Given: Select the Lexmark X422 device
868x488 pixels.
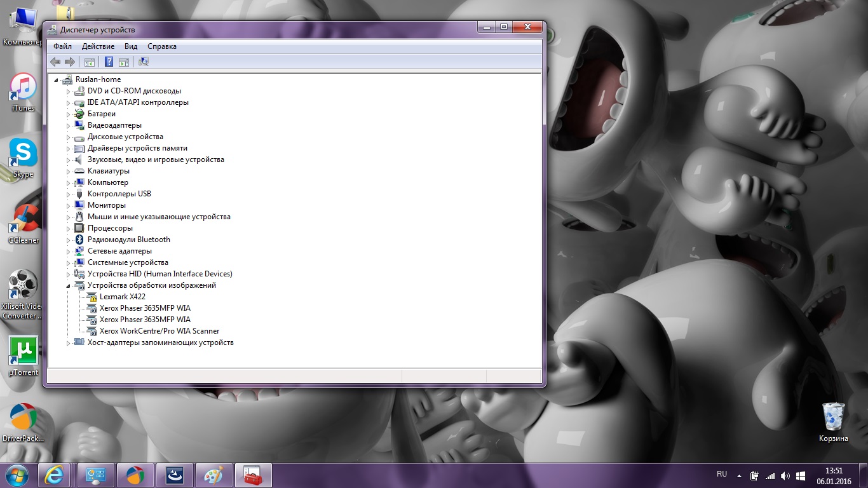Looking at the screenshot, I should click(x=122, y=297).
